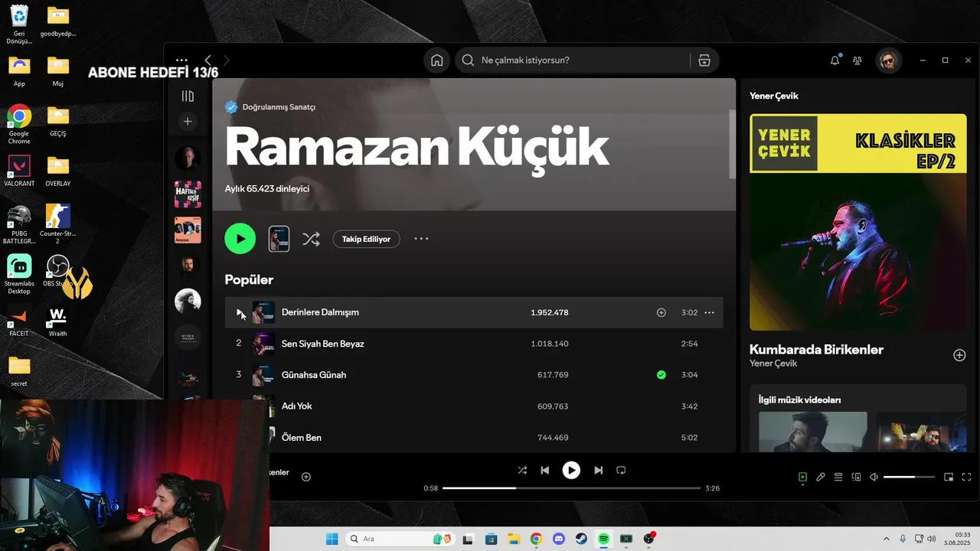The height and width of the screenshot is (551, 980).
Task: Open PUBG BATTLEGROUNDS desktop shortcut
Action: point(19,224)
